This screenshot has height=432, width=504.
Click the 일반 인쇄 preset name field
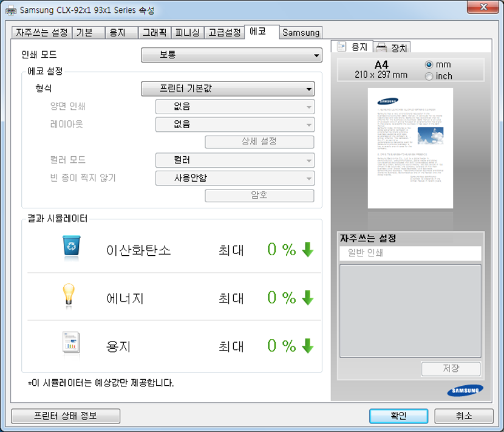[410, 253]
